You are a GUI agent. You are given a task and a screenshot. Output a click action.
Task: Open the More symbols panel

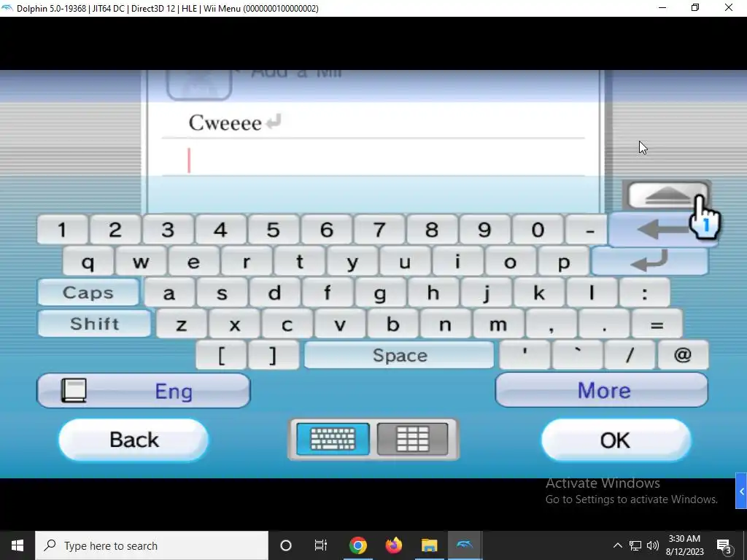coord(602,390)
